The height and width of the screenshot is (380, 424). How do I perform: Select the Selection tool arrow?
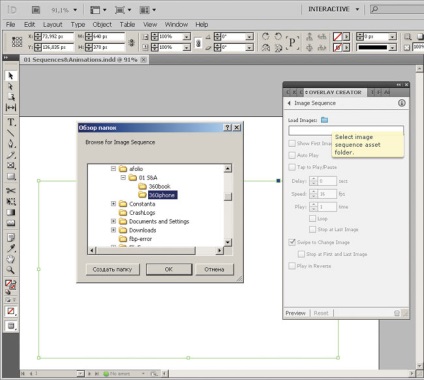[x=11, y=76]
